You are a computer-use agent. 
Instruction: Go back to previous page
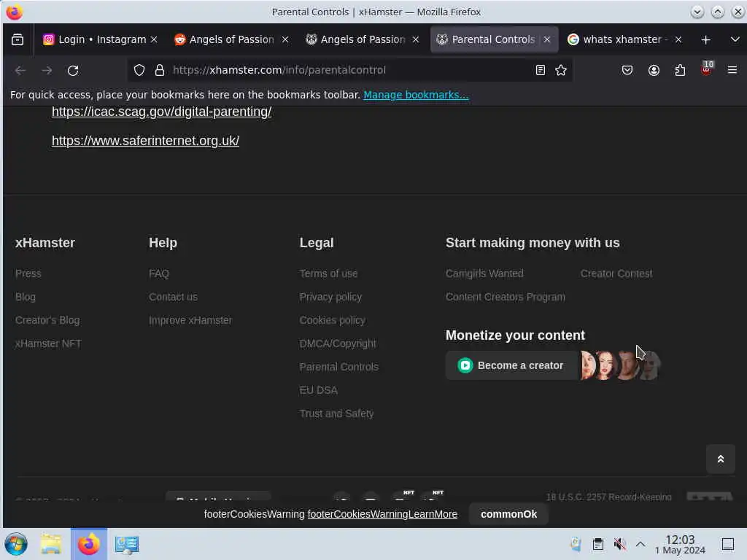click(x=20, y=71)
